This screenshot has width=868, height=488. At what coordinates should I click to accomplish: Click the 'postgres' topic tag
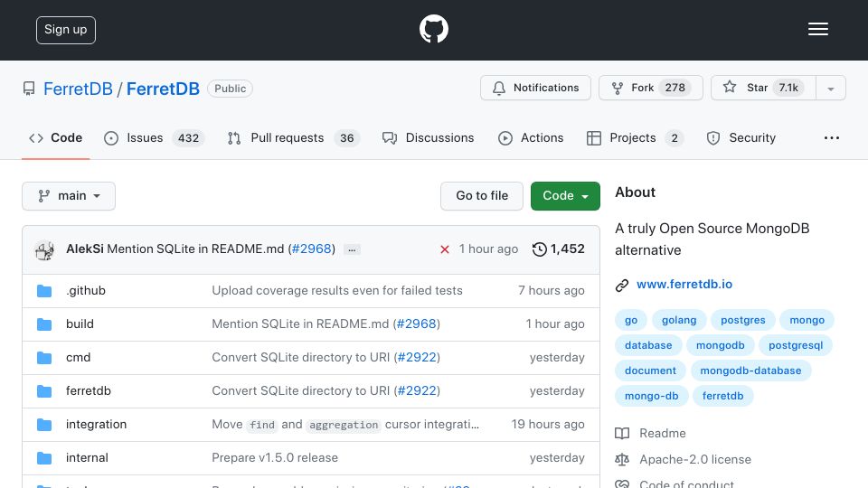pyautogui.click(x=743, y=320)
